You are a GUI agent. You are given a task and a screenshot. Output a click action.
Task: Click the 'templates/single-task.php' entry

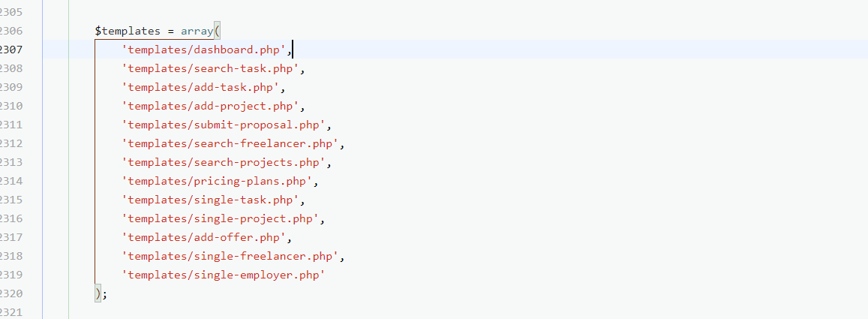[211, 200]
